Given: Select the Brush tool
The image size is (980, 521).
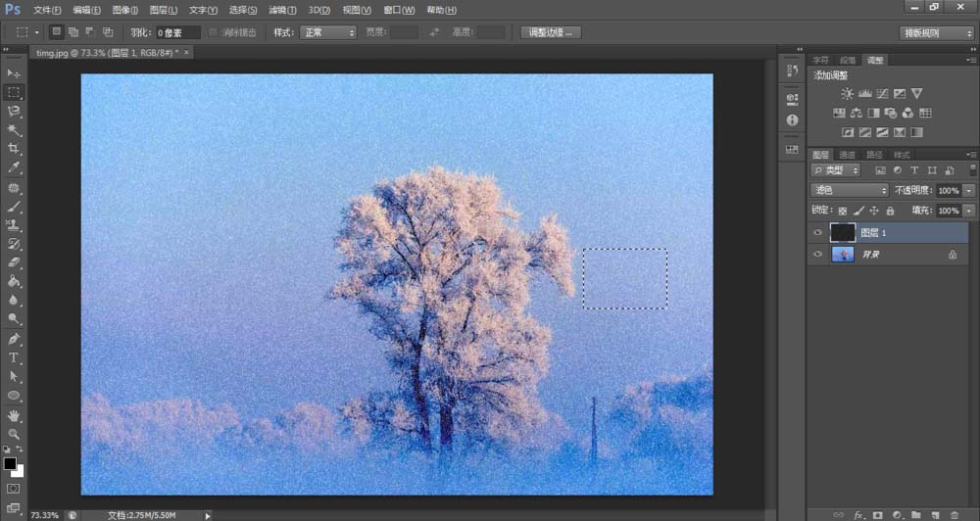Looking at the screenshot, I should tap(13, 207).
